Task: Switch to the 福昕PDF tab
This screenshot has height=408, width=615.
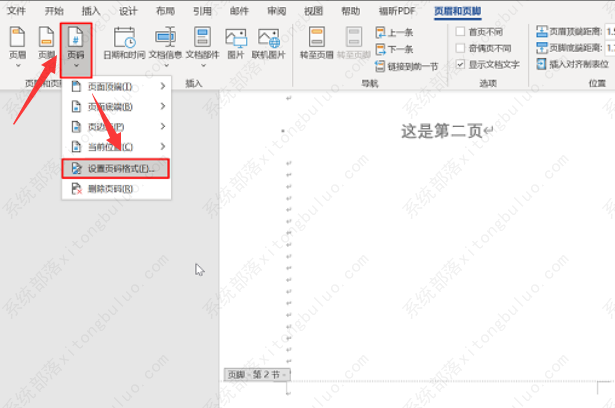Action: [x=397, y=11]
